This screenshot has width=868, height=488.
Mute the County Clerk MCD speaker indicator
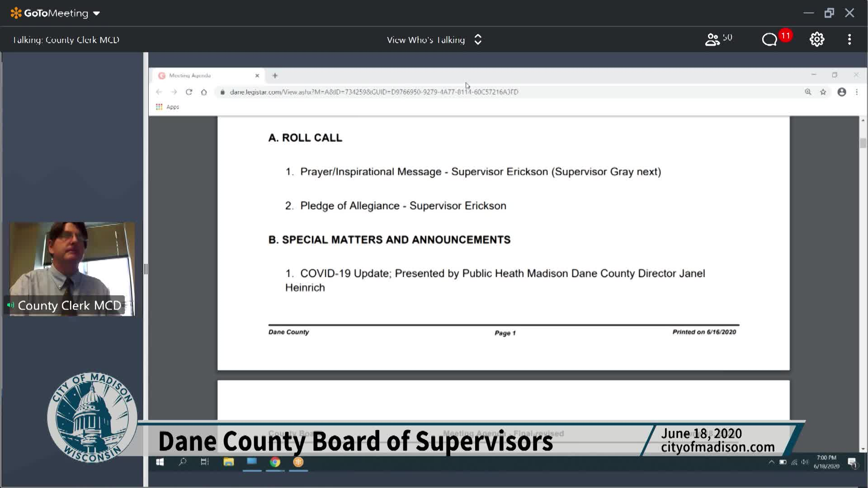11,305
